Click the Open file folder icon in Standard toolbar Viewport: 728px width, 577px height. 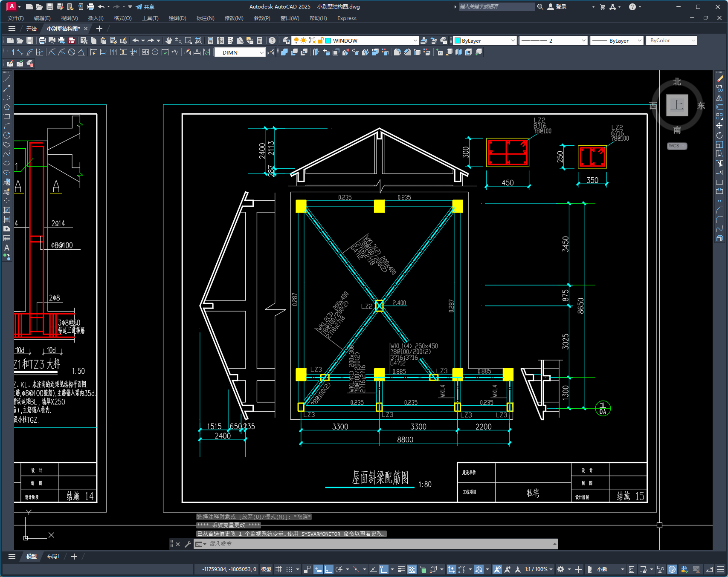[20, 40]
